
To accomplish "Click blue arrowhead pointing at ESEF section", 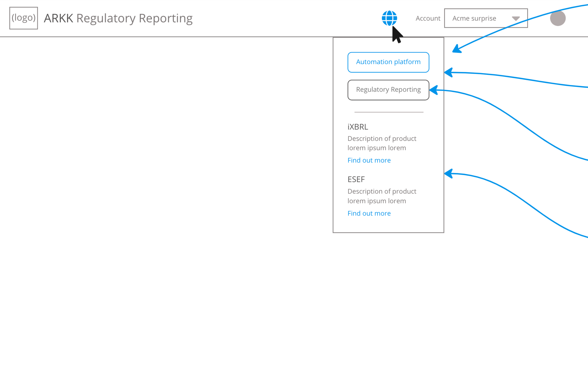I will point(449,174).
